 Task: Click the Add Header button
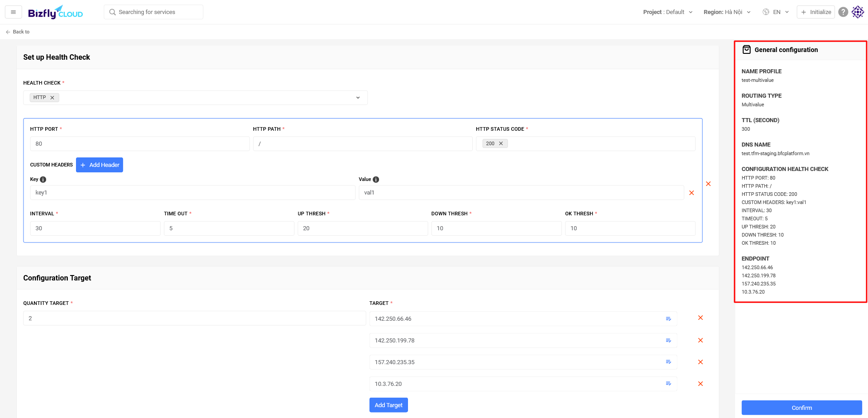[100, 165]
